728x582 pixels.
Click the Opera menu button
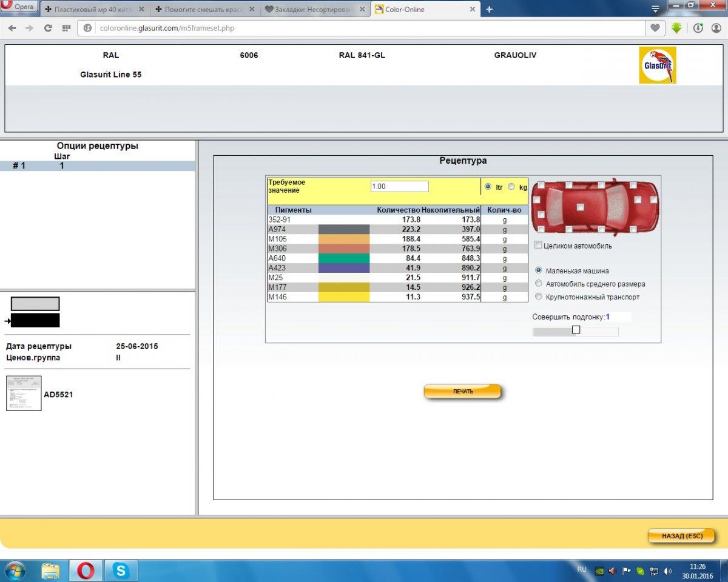coord(19,7)
